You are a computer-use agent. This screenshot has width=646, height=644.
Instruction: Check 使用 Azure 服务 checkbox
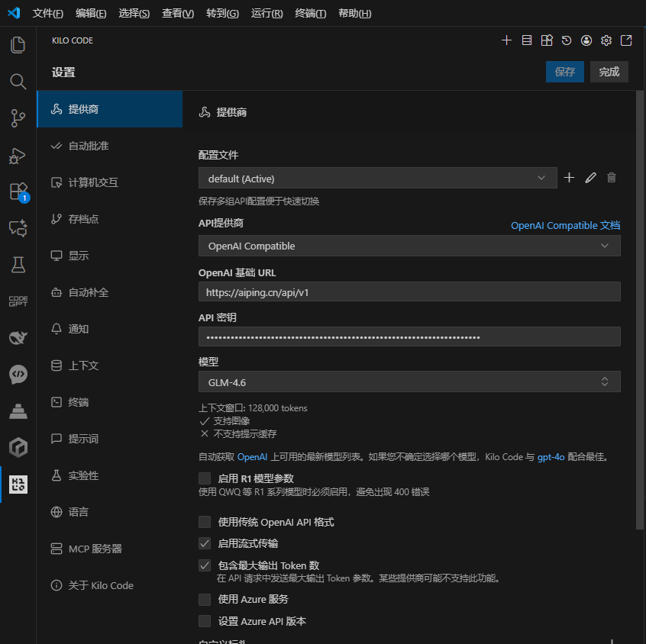(x=205, y=599)
